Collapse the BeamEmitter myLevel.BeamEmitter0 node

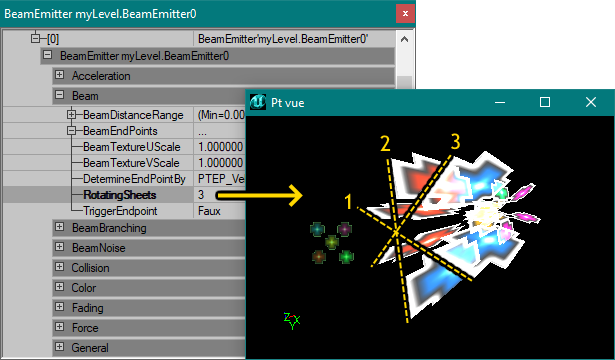[x=47, y=55]
